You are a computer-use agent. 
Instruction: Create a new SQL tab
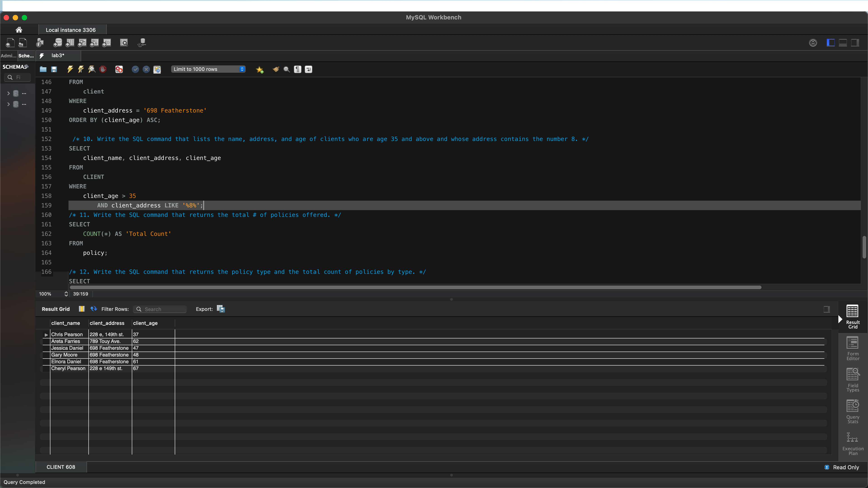pyautogui.click(x=10, y=42)
